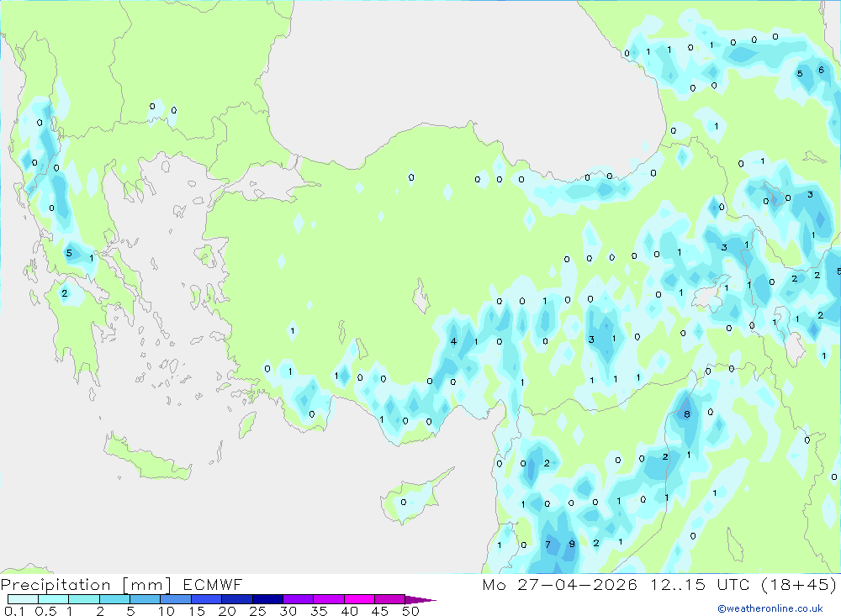Click the legend label '0.1'

[x=14, y=611]
